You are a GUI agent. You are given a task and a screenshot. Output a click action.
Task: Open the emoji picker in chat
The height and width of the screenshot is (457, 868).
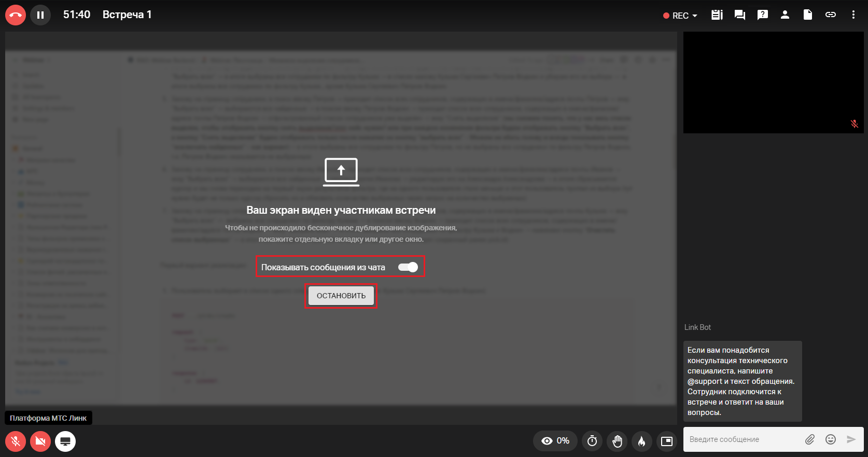[x=831, y=439]
